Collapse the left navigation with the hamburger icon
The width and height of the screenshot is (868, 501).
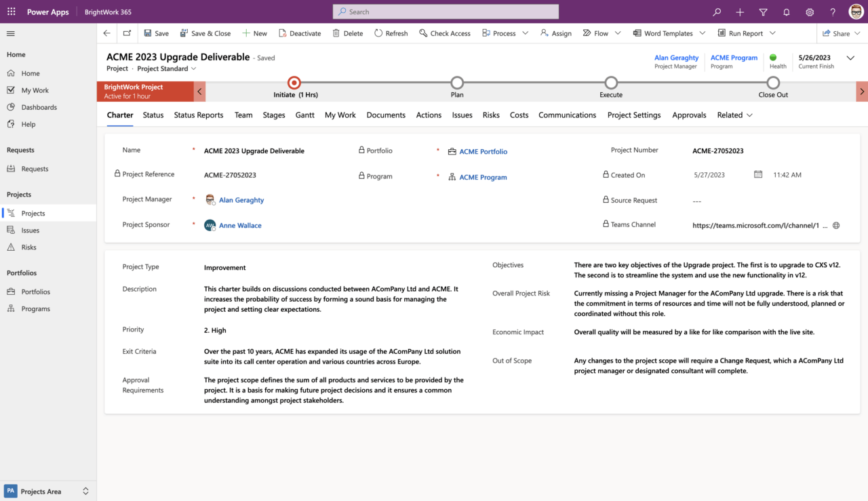10,33
